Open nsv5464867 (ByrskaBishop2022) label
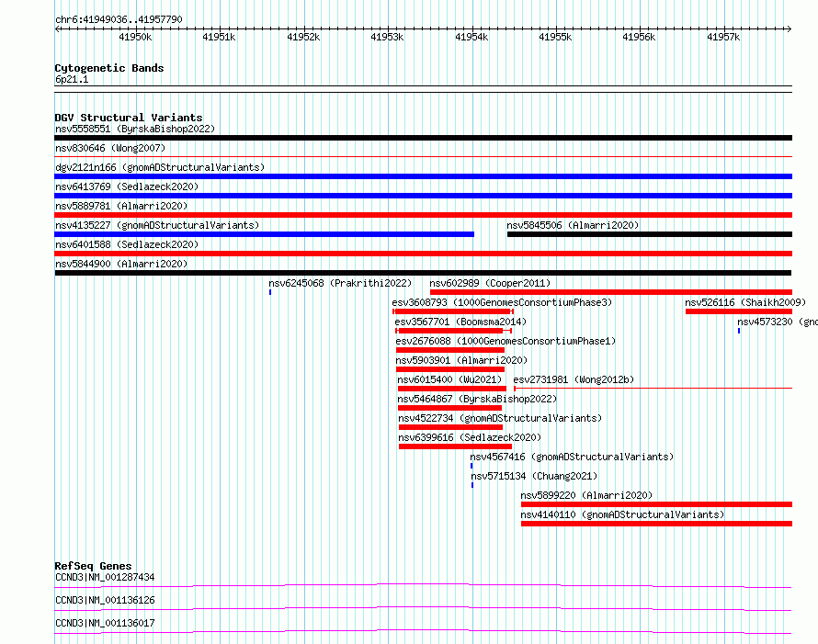 point(477,399)
